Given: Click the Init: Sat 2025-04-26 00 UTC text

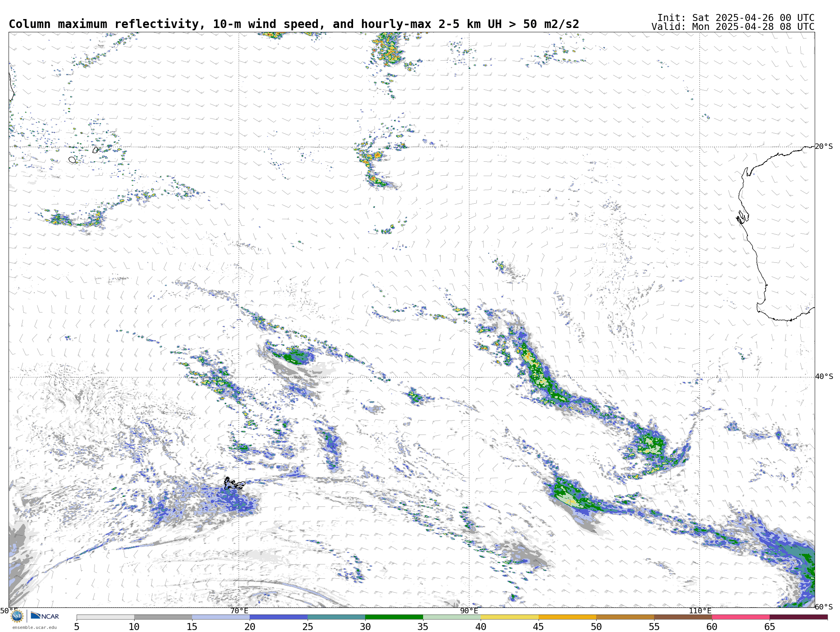Looking at the screenshot, I should (x=736, y=18).
